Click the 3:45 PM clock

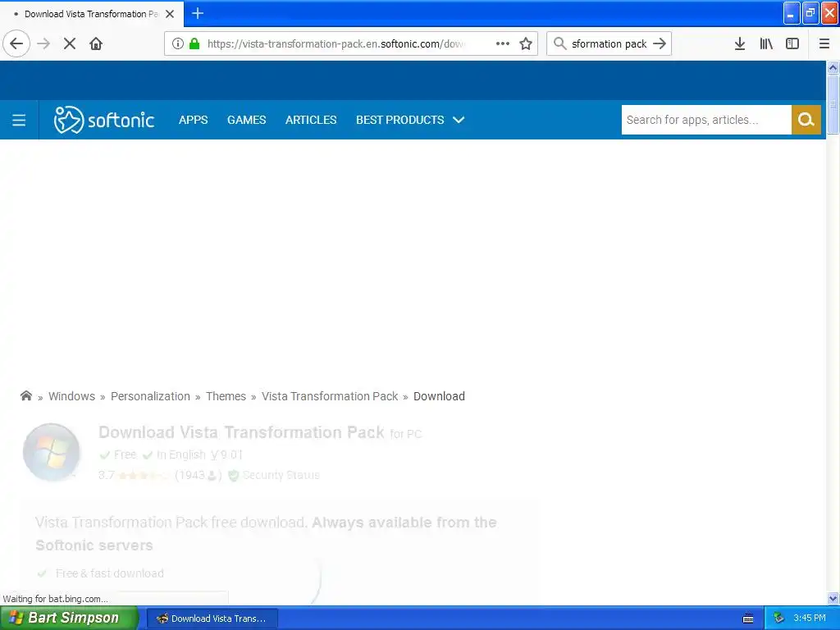tap(810, 618)
